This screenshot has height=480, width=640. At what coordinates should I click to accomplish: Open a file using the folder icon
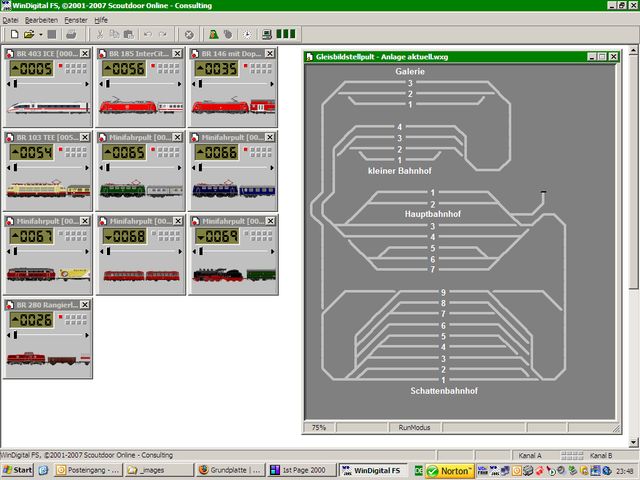(x=29, y=34)
